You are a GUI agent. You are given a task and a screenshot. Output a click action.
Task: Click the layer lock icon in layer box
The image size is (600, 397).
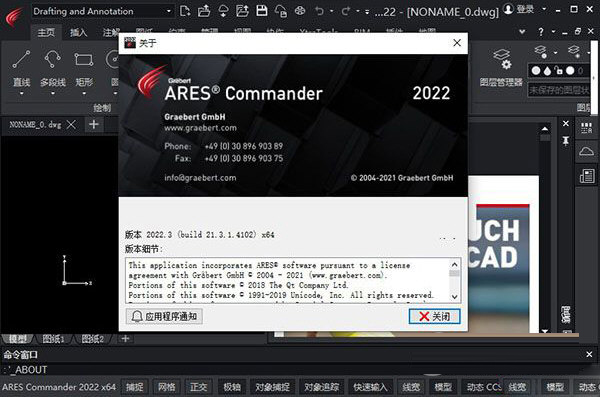click(x=559, y=70)
